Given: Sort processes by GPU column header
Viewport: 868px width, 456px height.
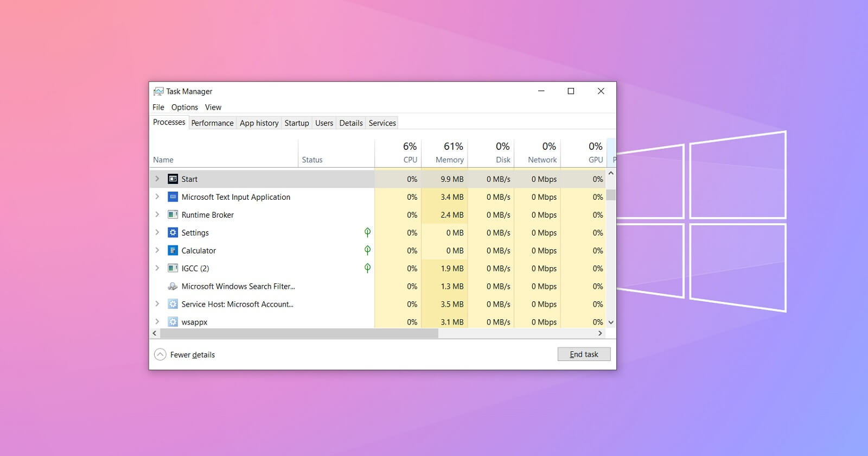Looking at the screenshot, I should pyautogui.click(x=583, y=153).
